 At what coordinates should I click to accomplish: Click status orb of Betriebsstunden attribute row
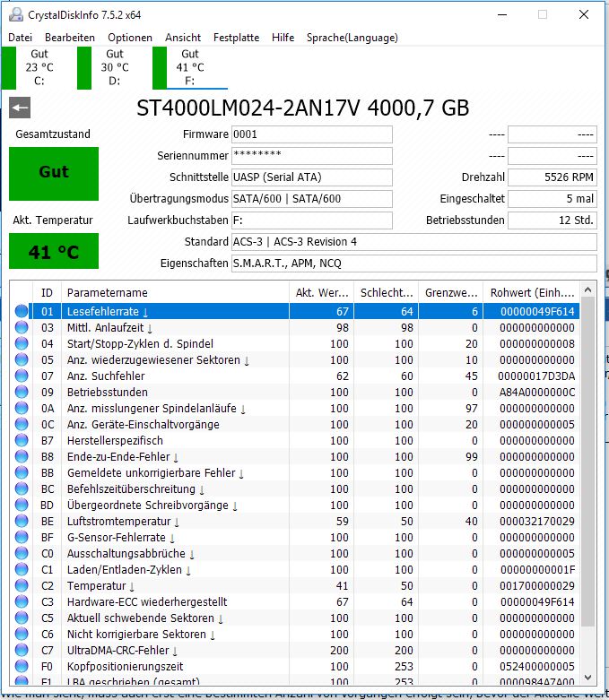21,392
